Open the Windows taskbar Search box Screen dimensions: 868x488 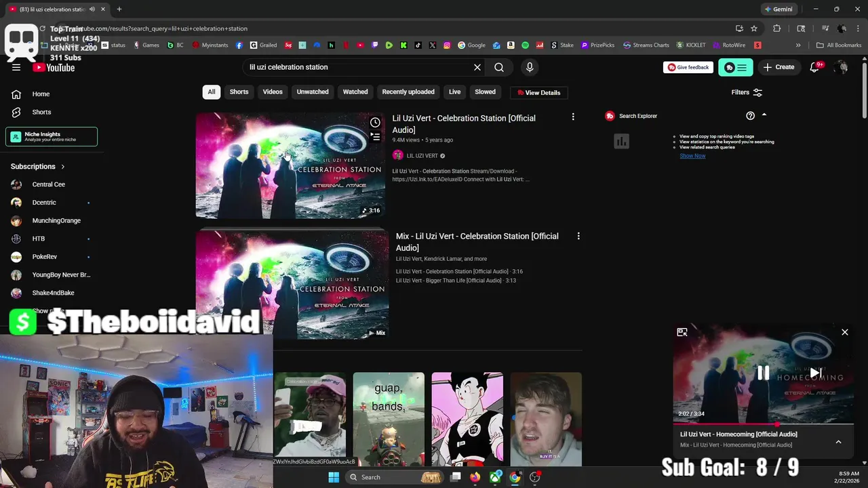tap(395, 477)
